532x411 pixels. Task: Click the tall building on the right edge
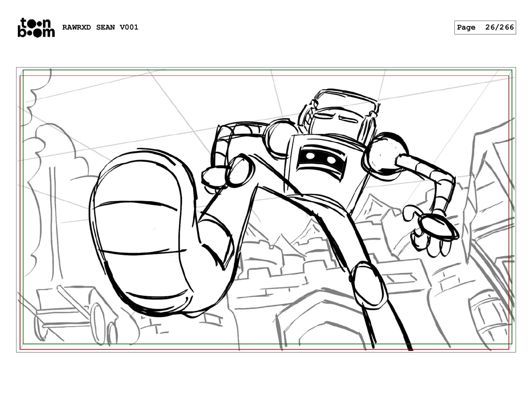pyautogui.click(x=492, y=235)
